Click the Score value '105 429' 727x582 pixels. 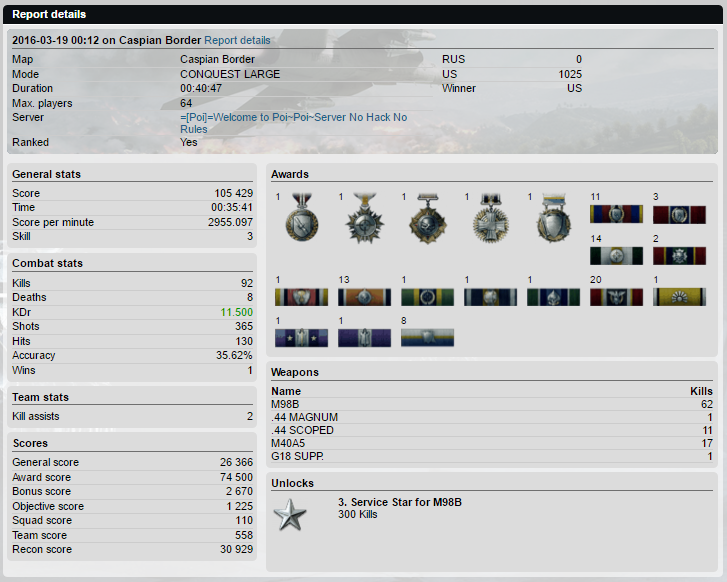point(234,193)
